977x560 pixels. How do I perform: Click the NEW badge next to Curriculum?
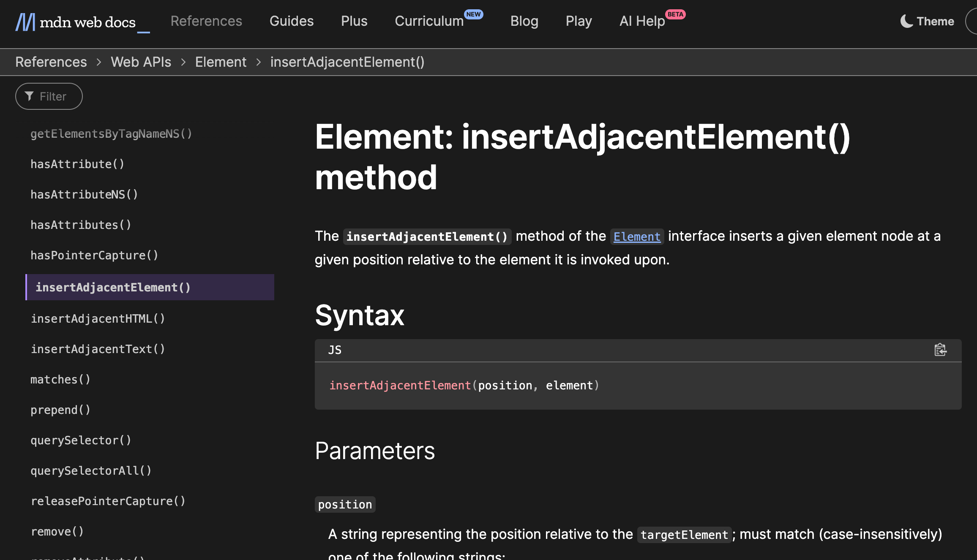[x=474, y=14]
